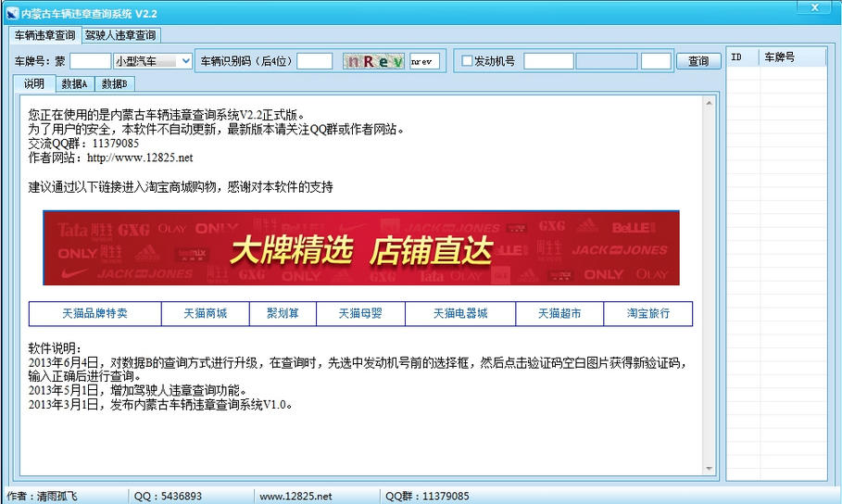The image size is (842, 504).
Task: Click the 2013年3月1日 changelog line
Action: point(161,405)
